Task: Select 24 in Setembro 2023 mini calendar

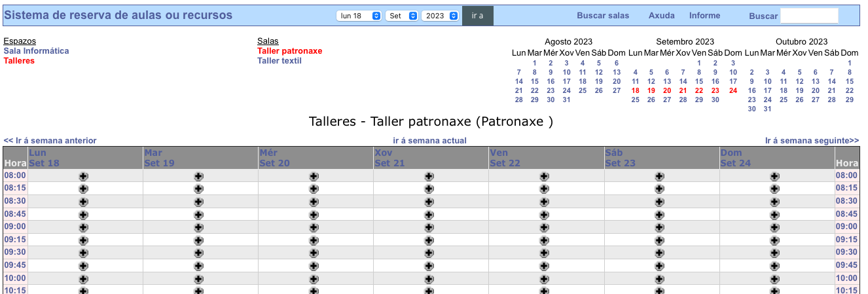Action: [733, 91]
